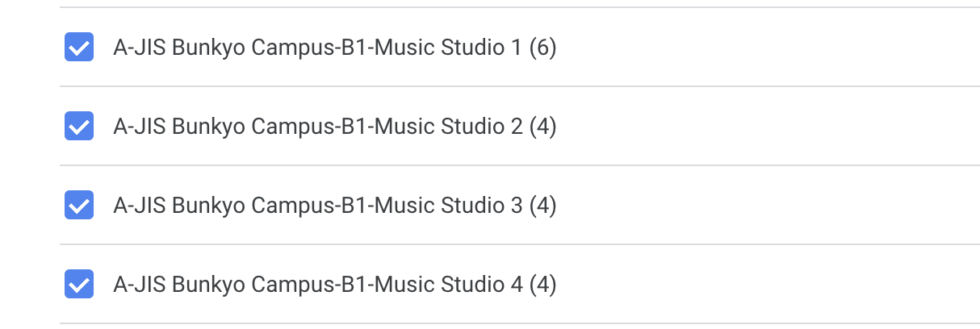Click the A-JIS prefix in Studio 3 row
This screenshot has height=329, width=980.
click(x=140, y=206)
